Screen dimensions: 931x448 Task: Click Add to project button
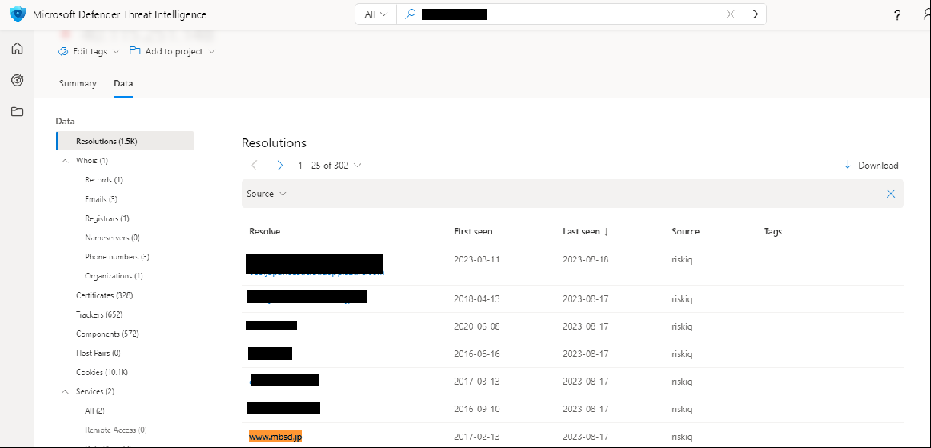tap(172, 51)
